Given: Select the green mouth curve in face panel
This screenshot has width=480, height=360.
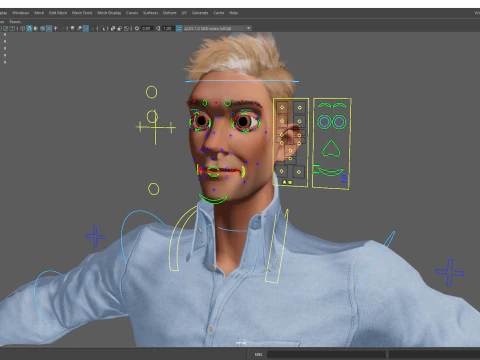Looking at the screenshot, I should click(x=331, y=171).
